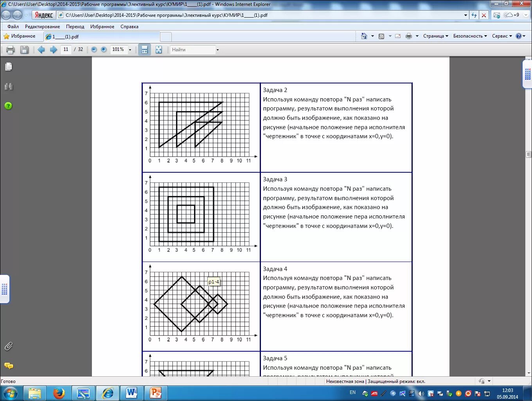Viewport: 532px width, 401px height.
Task: Toggle fit one full page view
Action: (158, 50)
